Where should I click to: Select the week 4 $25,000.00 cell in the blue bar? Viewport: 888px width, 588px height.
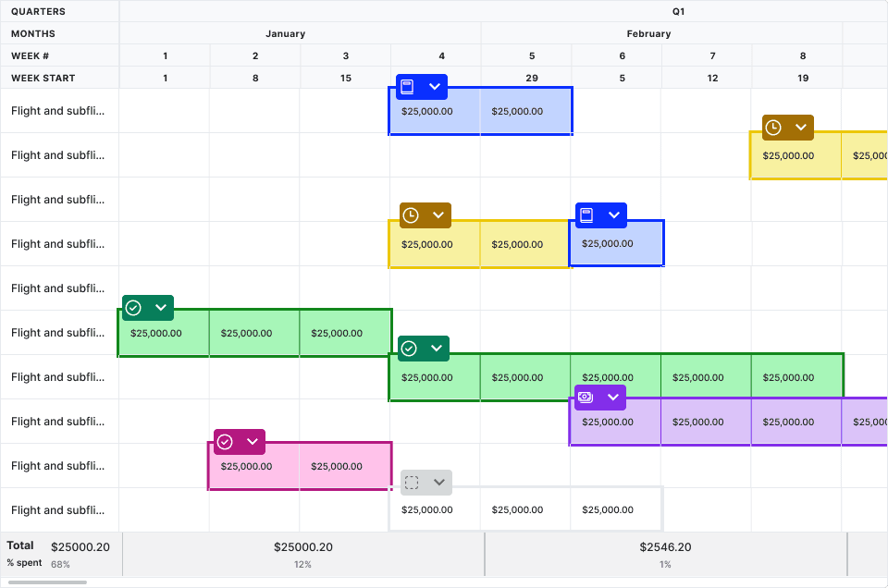pyautogui.click(x=435, y=112)
